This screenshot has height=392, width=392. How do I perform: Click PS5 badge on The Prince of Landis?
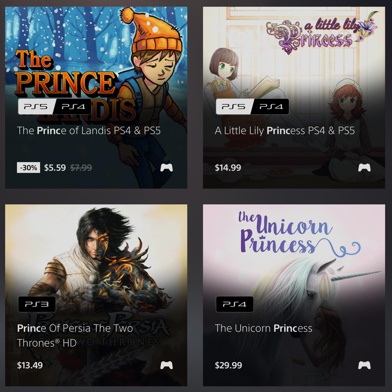[x=37, y=107]
